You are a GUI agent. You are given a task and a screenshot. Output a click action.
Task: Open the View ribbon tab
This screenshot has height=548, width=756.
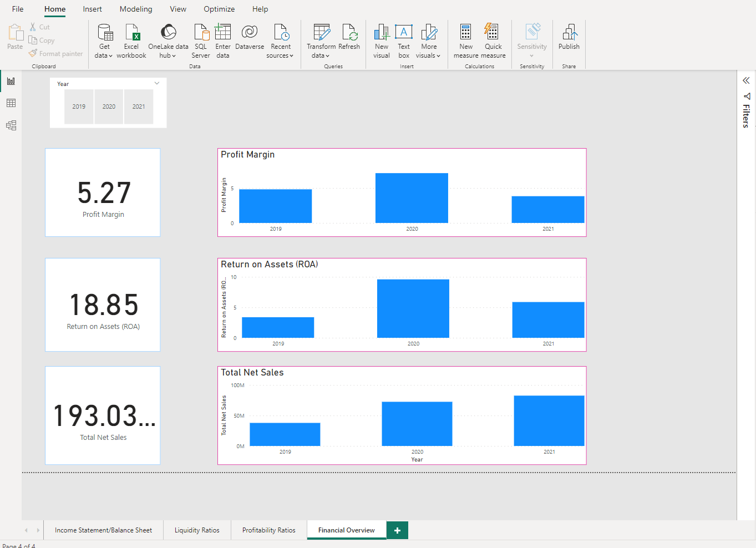point(178,9)
